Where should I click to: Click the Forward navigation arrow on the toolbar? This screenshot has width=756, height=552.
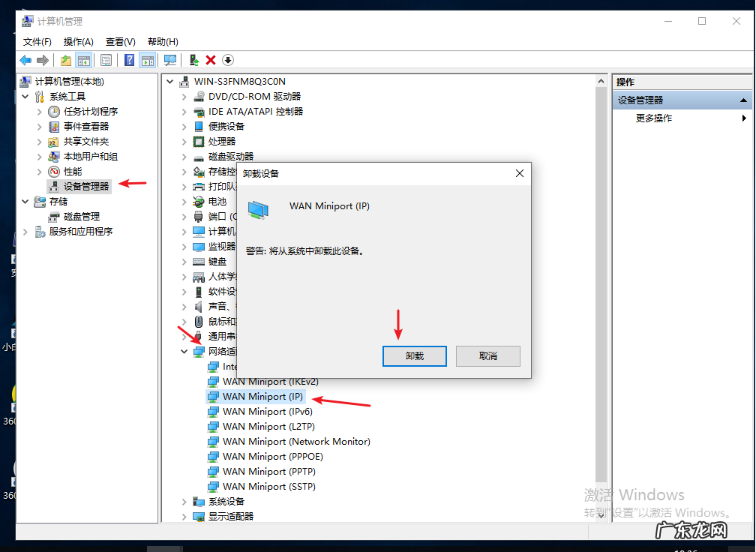point(43,60)
